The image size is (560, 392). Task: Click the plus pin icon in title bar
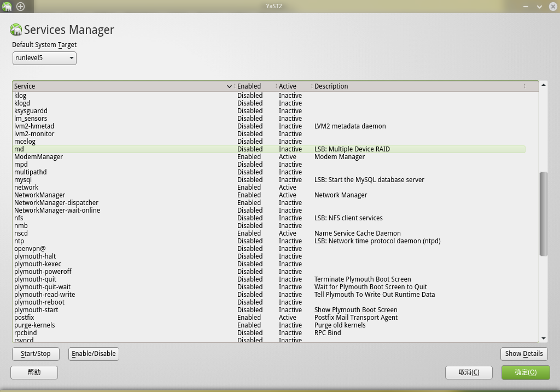pyautogui.click(x=21, y=7)
